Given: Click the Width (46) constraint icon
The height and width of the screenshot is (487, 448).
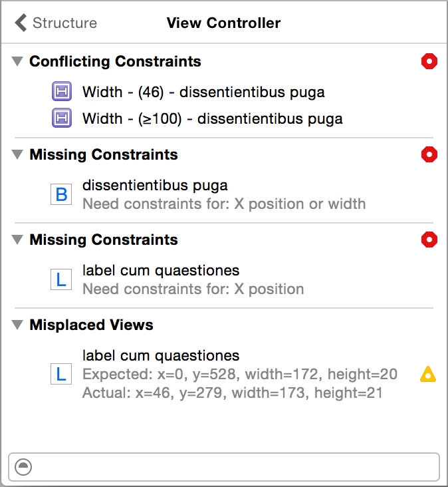Looking at the screenshot, I should click(x=61, y=91).
